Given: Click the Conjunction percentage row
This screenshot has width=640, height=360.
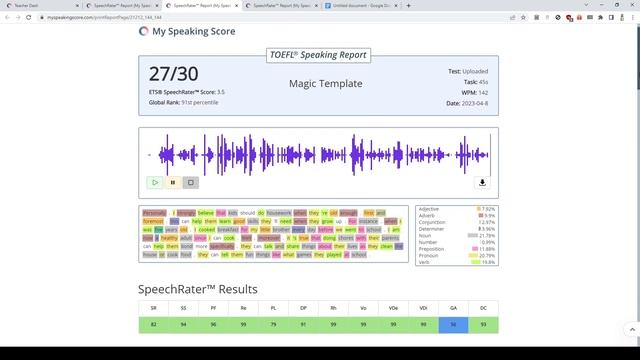Looking at the screenshot, I should [x=457, y=222].
